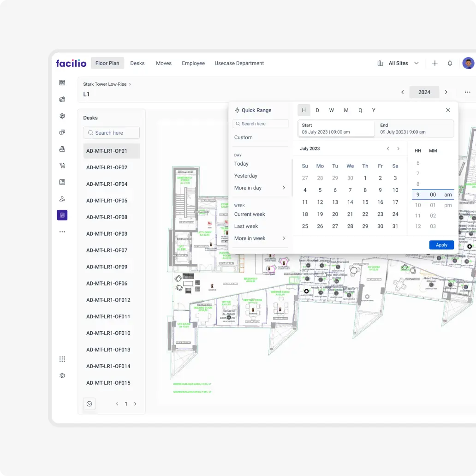Click the Quick Range search field
Screen dimensions: 476x476
coord(261,124)
